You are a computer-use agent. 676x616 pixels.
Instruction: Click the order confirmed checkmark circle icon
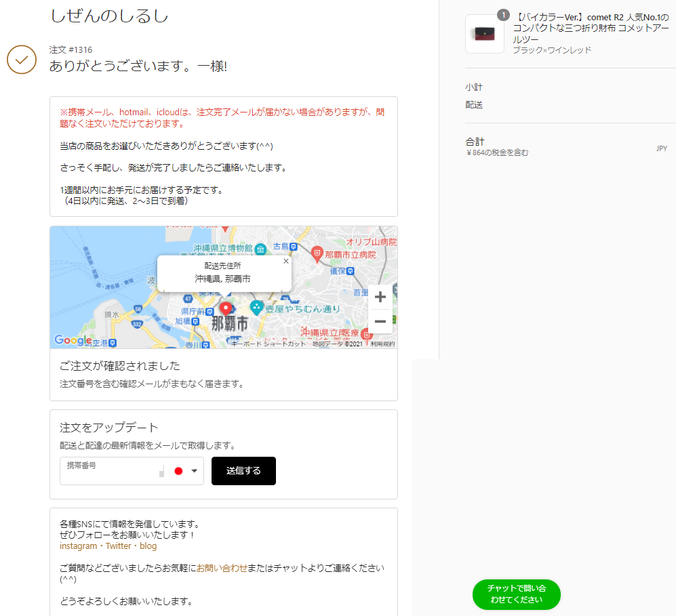pyautogui.click(x=22, y=60)
